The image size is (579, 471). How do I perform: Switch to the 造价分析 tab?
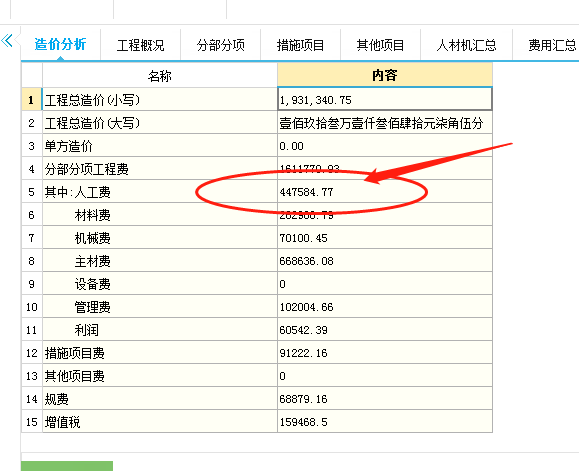60,45
